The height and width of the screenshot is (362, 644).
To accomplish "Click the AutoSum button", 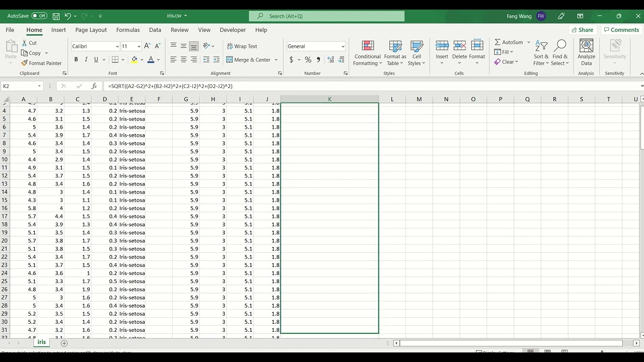I will point(509,42).
